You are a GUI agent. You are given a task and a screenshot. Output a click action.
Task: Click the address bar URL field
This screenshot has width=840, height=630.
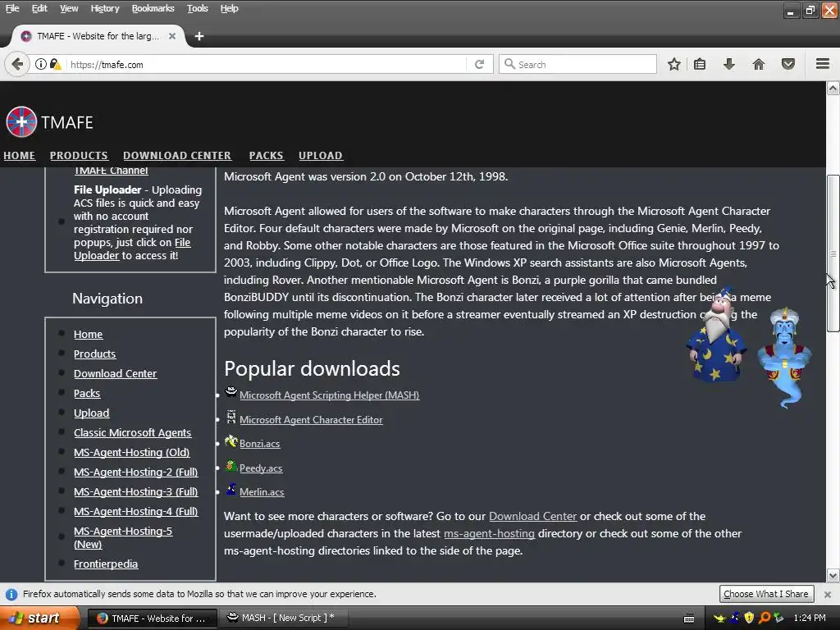point(267,64)
